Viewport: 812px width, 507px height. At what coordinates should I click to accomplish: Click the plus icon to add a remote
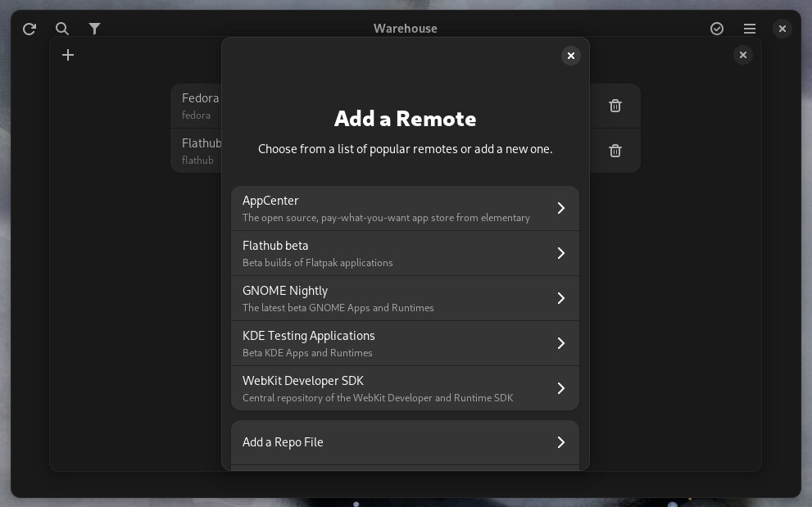68,55
